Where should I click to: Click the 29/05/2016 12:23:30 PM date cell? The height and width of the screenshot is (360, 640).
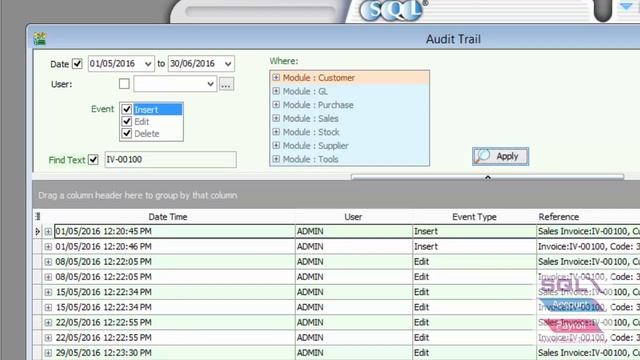point(175,353)
